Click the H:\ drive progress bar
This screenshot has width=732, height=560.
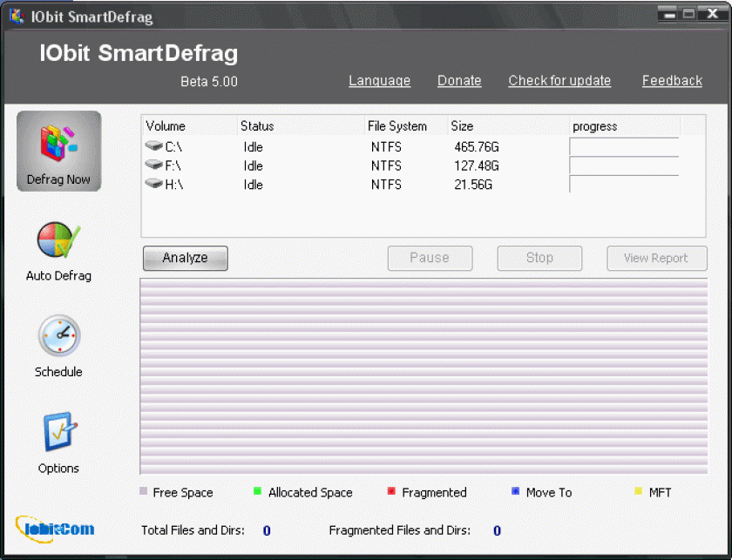tap(624, 184)
